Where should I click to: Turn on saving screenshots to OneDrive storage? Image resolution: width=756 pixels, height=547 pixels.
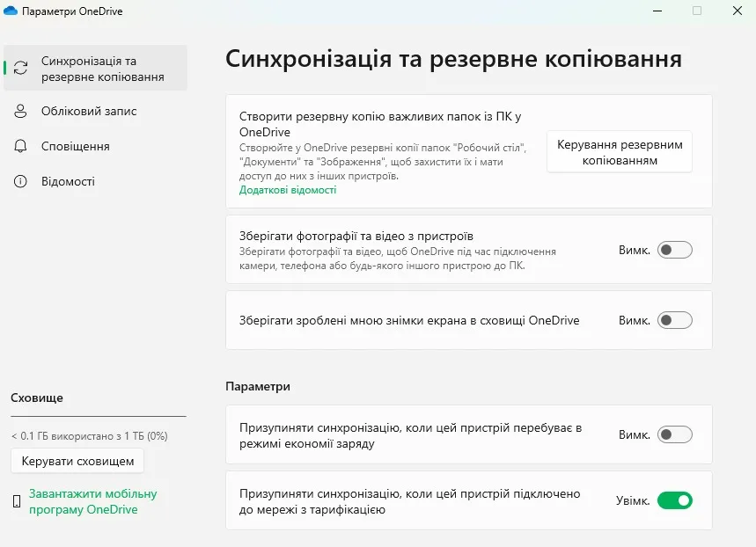click(x=674, y=319)
